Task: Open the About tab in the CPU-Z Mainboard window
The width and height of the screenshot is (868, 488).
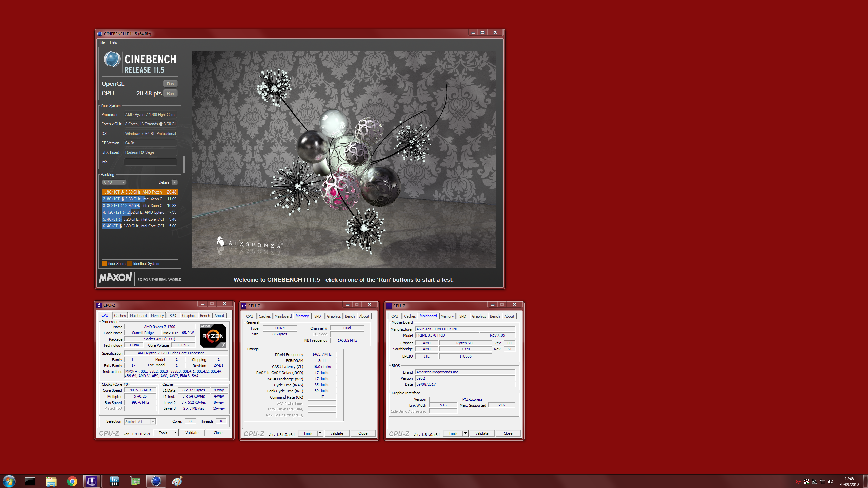Action: point(509,316)
